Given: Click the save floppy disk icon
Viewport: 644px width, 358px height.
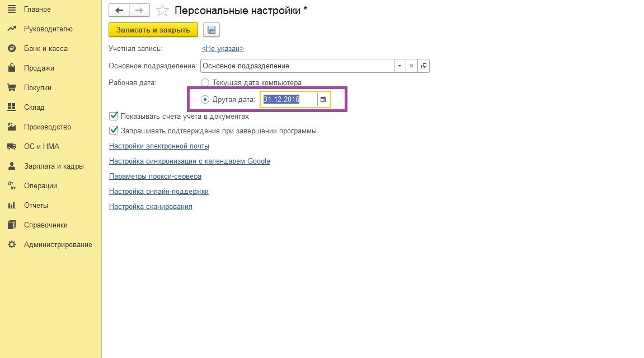Looking at the screenshot, I should click(212, 30).
